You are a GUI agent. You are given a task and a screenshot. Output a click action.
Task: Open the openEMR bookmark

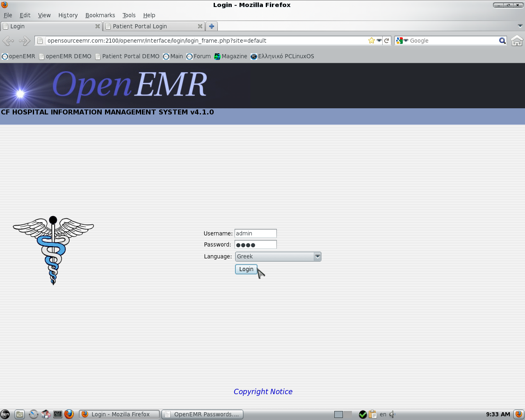18,56
